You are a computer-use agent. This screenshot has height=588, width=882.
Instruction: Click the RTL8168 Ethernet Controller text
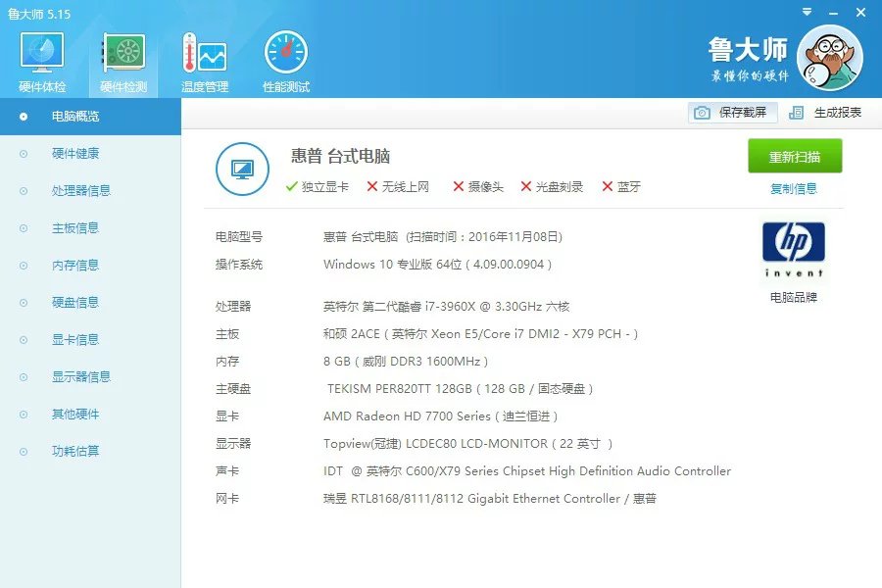click(x=489, y=499)
